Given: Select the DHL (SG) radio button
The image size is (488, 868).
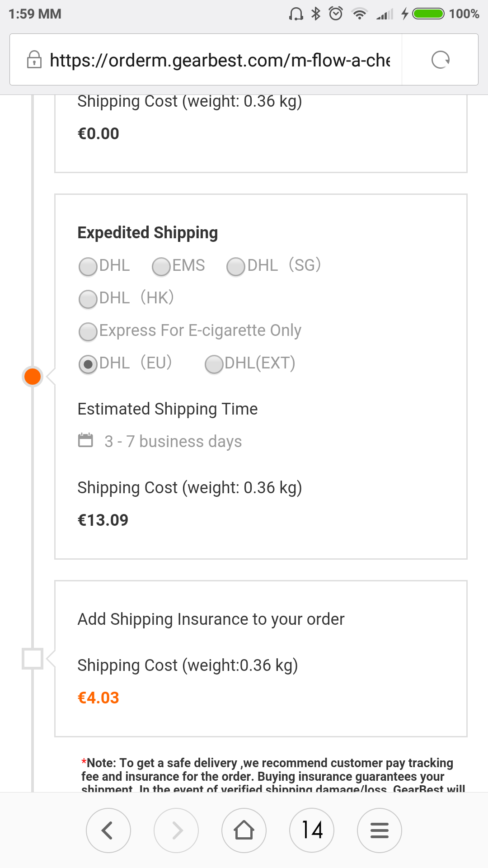Looking at the screenshot, I should pyautogui.click(x=236, y=266).
